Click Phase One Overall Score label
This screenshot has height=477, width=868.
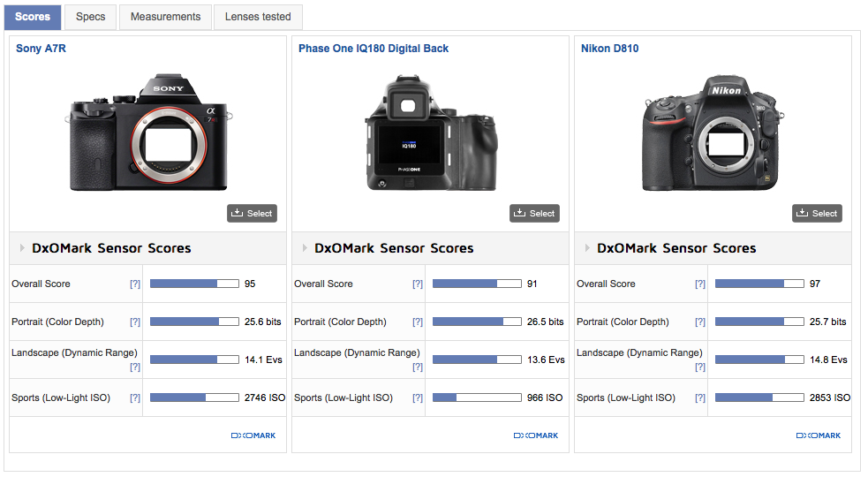[x=323, y=284]
